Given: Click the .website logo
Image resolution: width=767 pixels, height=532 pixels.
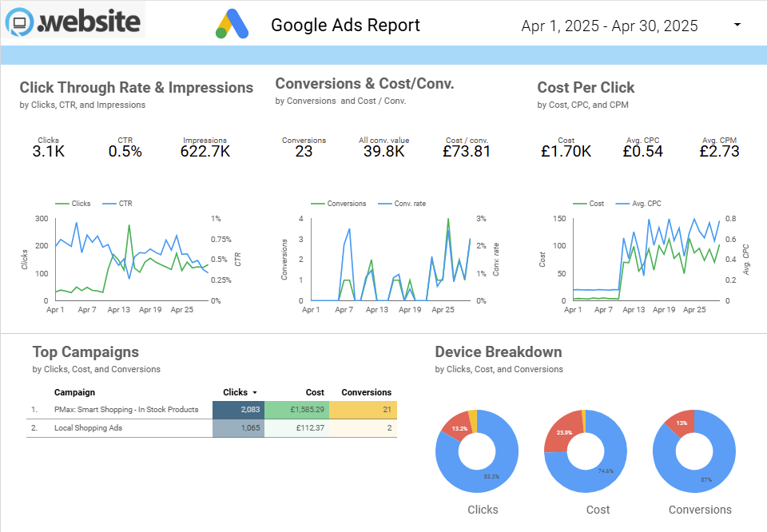Looking at the screenshot, I should click(x=74, y=21).
